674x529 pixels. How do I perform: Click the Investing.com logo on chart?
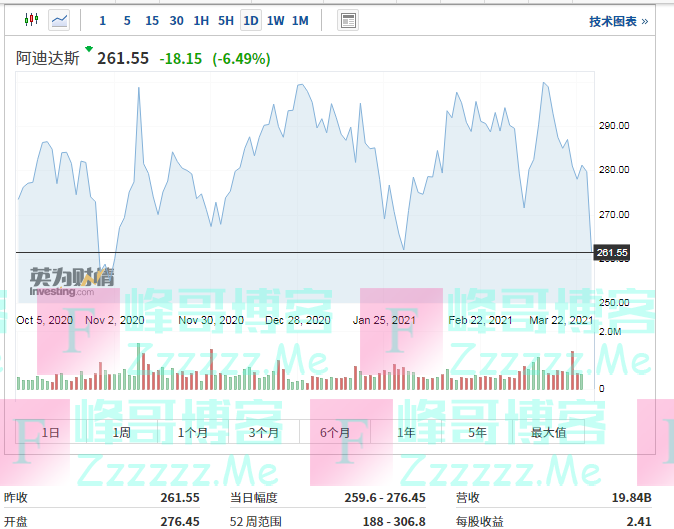tap(71, 282)
